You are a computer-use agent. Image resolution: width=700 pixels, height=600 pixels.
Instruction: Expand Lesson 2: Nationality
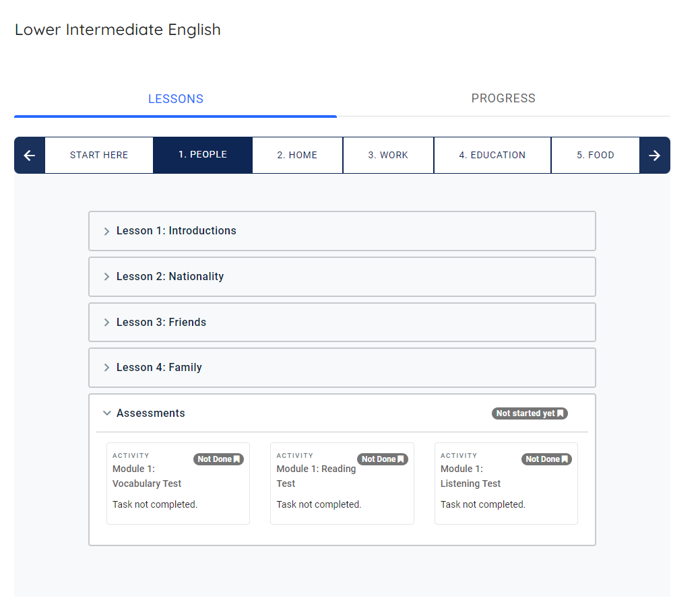tap(170, 276)
